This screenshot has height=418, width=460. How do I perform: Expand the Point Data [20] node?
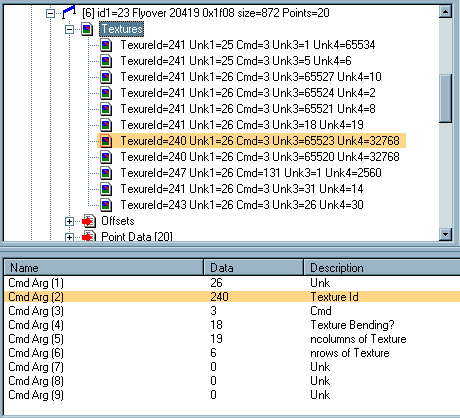pos(69,237)
